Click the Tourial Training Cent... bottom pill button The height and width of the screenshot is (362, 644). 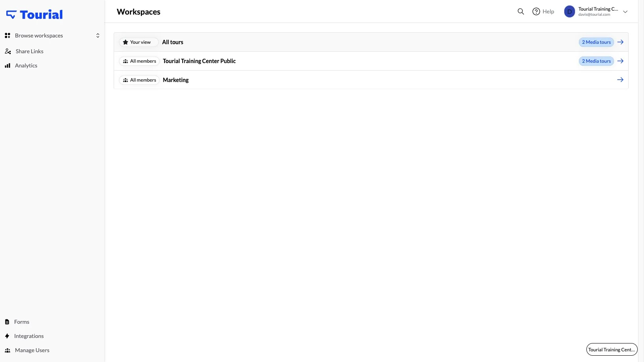tap(612, 349)
